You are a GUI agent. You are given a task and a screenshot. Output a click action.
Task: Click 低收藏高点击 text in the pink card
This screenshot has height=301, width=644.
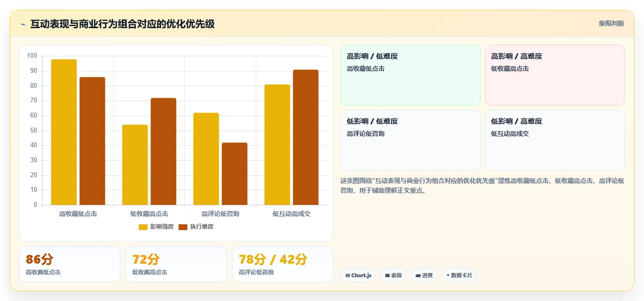[510, 69]
